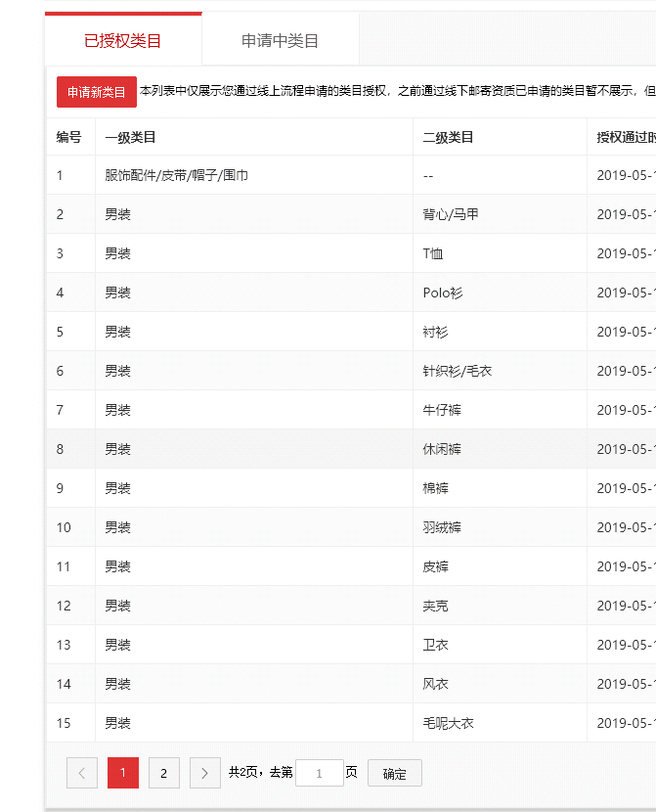Screen dimensions: 656x812
Task: Confirm page jump with 确定 button
Action: click(x=395, y=773)
